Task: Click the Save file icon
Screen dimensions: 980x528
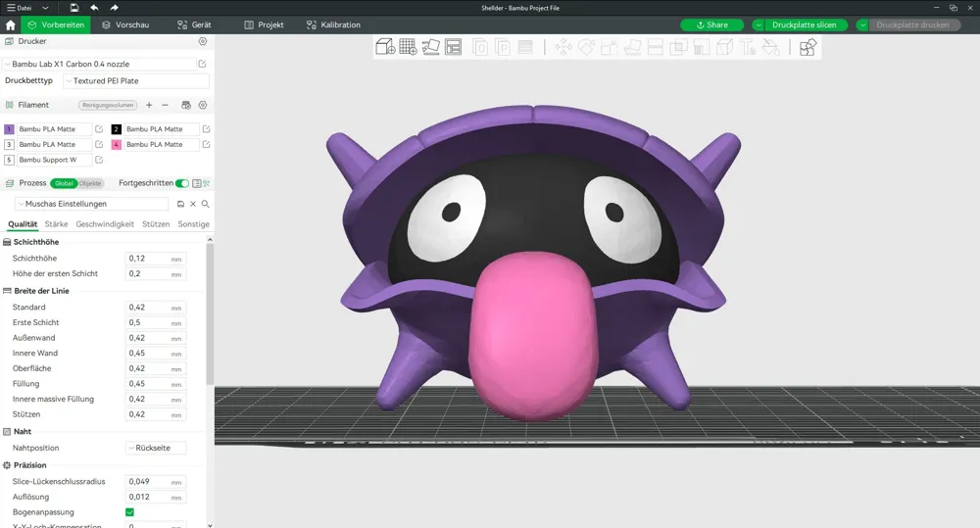Action: tap(74, 8)
